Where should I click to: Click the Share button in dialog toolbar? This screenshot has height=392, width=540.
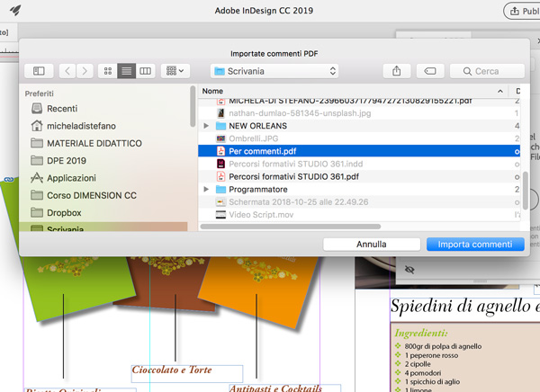[397, 71]
